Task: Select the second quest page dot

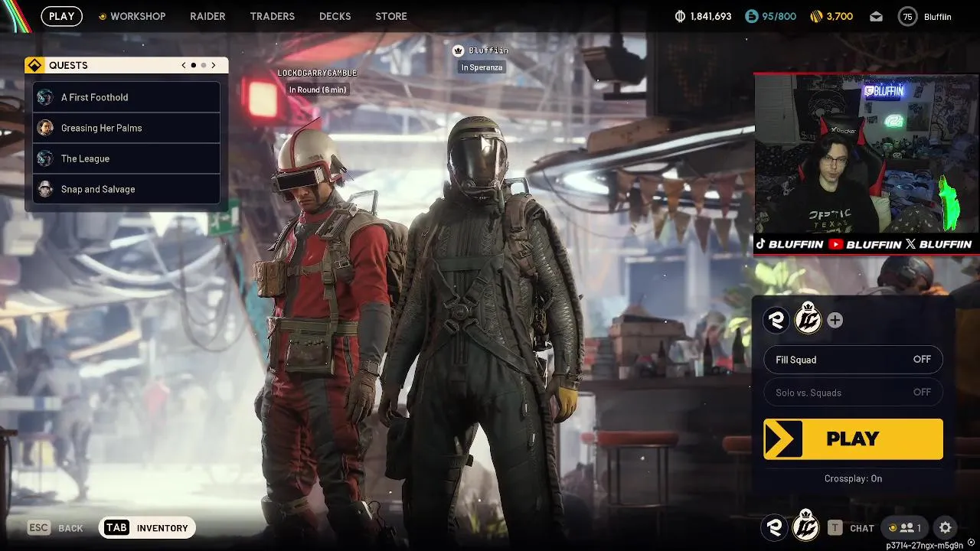Action: click(x=204, y=66)
